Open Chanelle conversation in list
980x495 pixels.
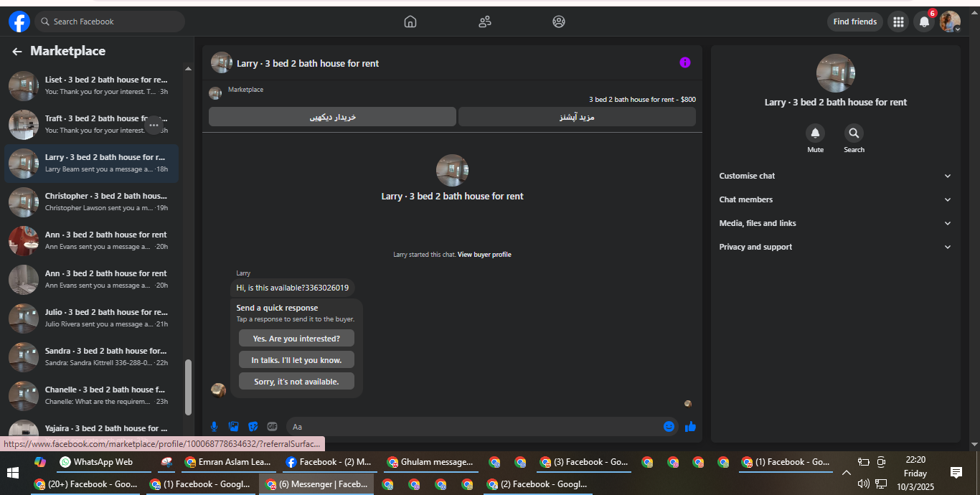point(92,396)
